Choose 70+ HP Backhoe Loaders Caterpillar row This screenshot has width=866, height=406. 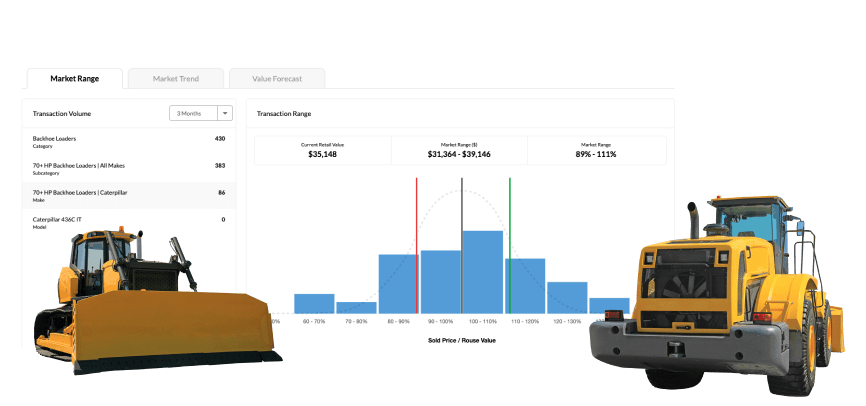128,195
